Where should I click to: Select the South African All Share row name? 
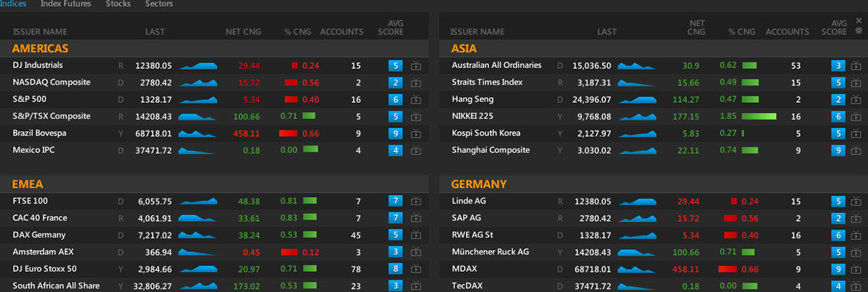click(56, 285)
